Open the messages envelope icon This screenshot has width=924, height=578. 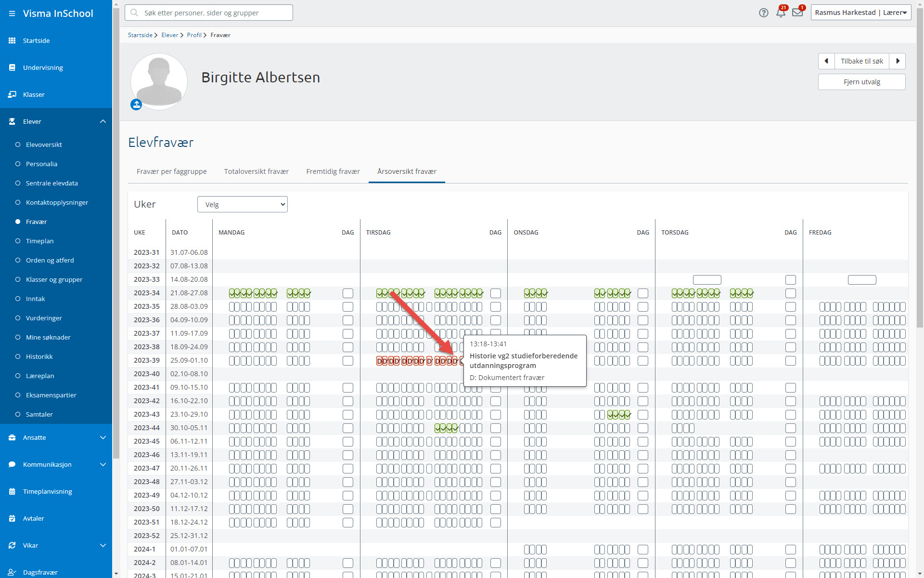pos(797,13)
